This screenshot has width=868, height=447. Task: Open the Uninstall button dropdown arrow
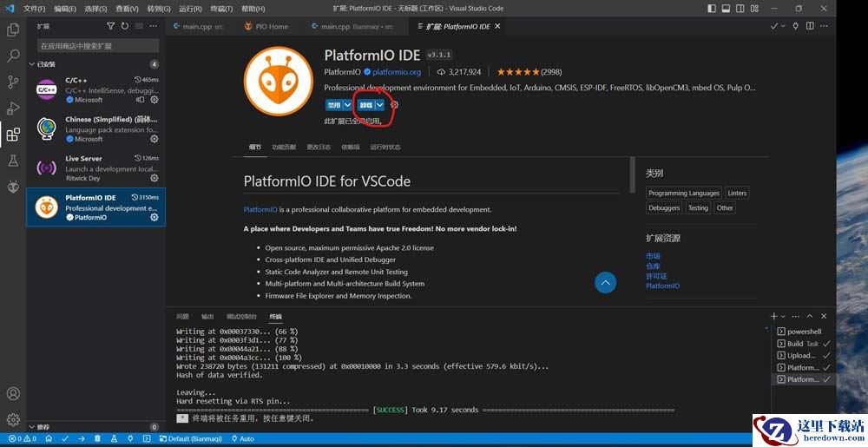pos(380,104)
